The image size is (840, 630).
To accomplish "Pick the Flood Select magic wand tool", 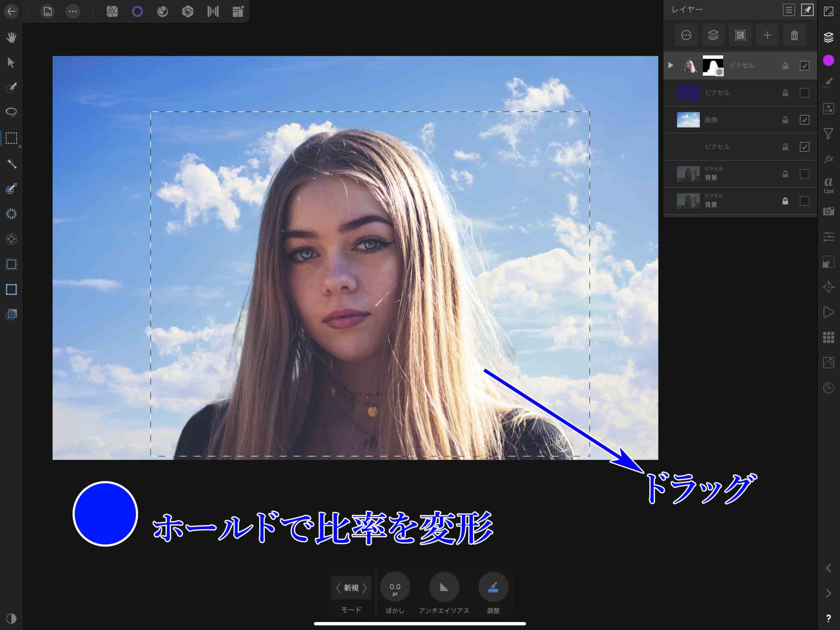I will coord(11,163).
